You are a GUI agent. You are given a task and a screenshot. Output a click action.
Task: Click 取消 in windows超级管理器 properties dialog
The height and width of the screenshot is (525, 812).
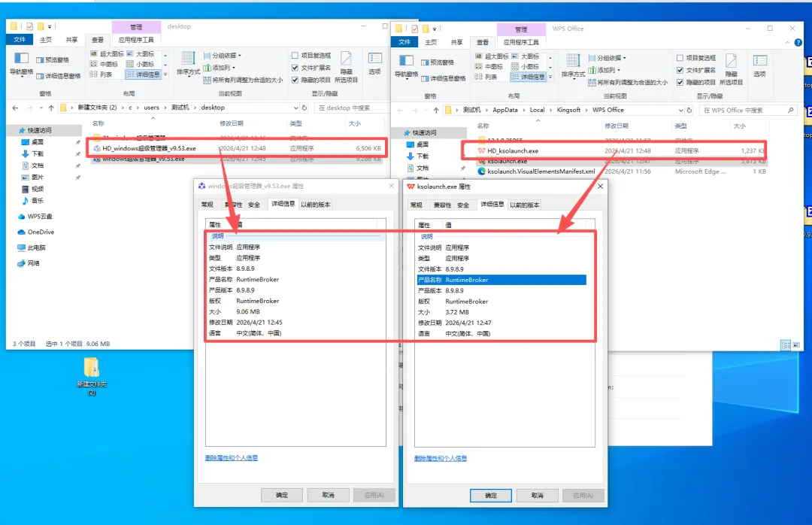pos(329,496)
